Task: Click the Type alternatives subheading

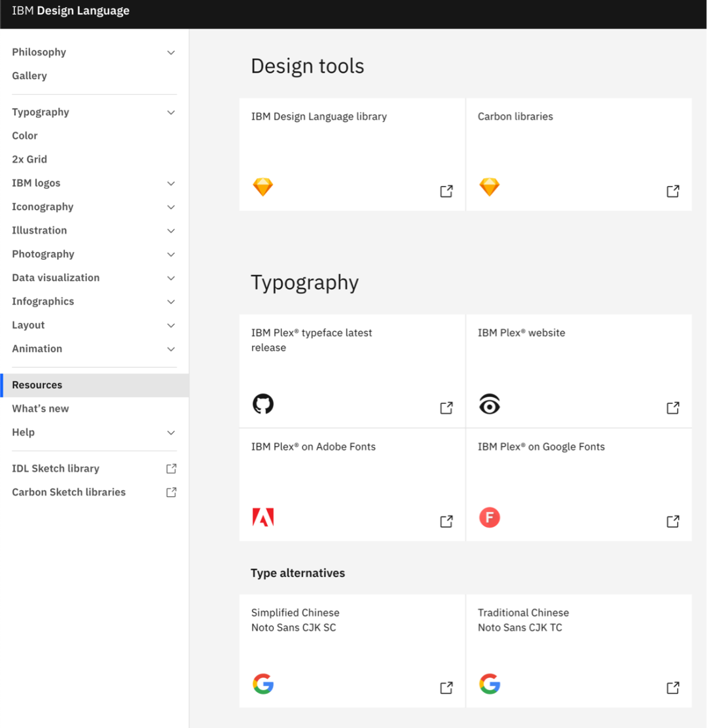Action: coord(298,573)
